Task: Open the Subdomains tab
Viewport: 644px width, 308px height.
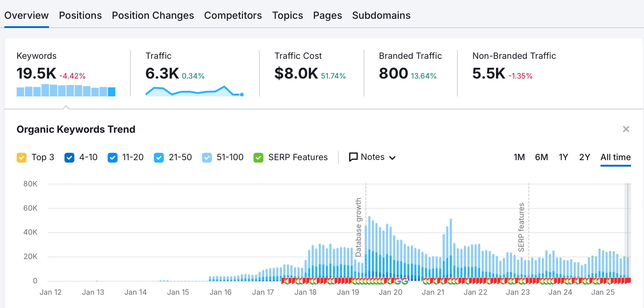Action: pyautogui.click(x=381, y=15)
